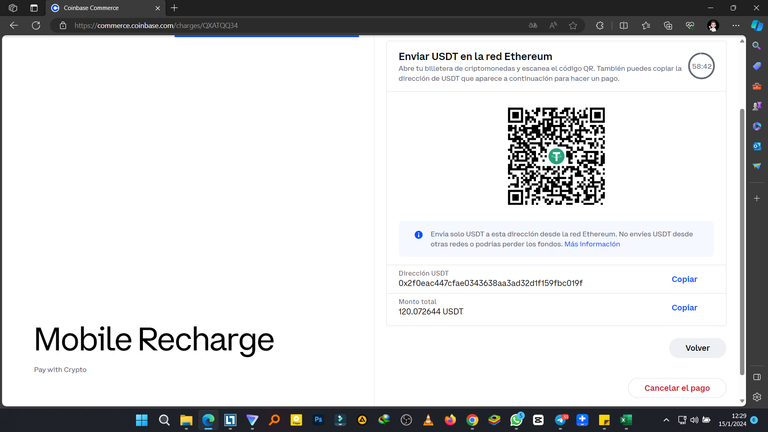768x432 pixels.
Task: Open Firefox from the taskbar
Action: tap(450, 420)
